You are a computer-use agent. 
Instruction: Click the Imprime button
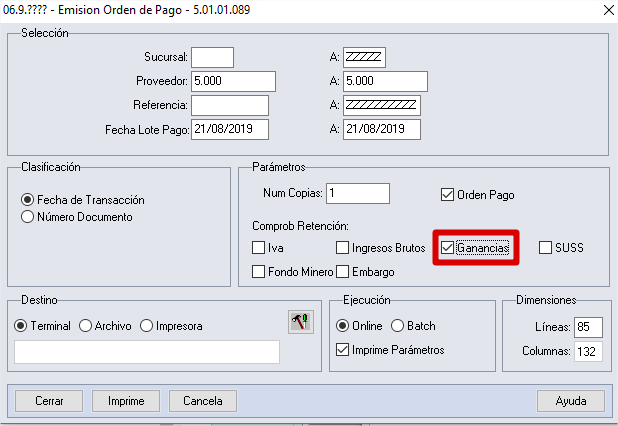coord(126,401)
